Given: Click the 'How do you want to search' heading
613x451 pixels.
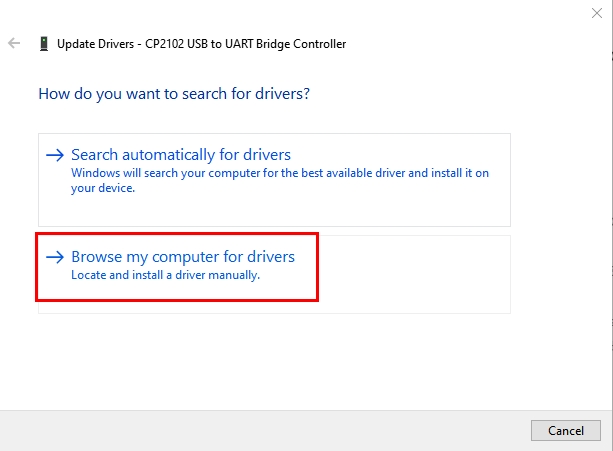Looking at the screenshot, I should (174, 94).
